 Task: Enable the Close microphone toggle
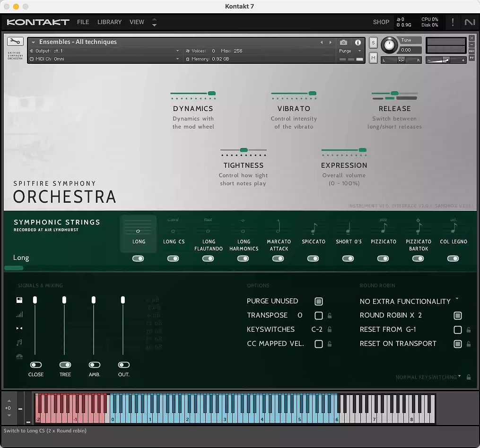[36, 365]
